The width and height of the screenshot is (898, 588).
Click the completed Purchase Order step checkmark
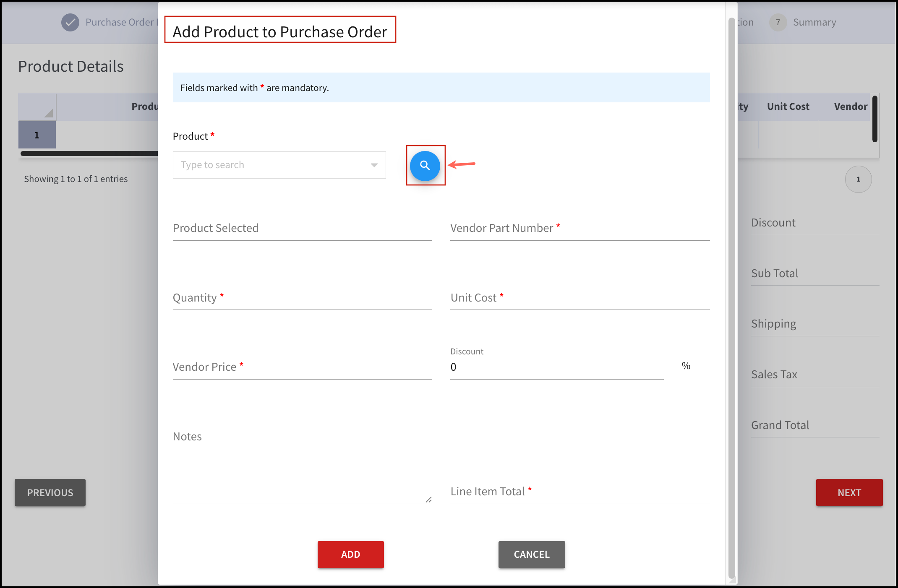(x=70, y=22)
